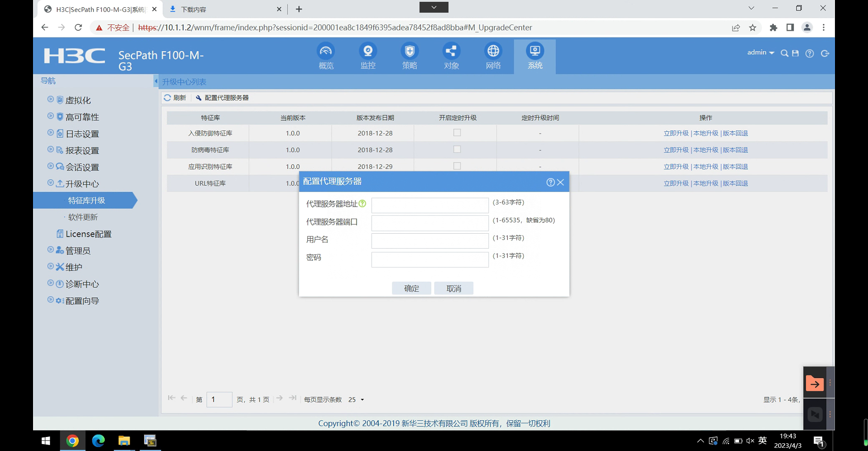Click the header refresh arrow icon
This screenshot has height=451, width=868.
tap(825, 53)
